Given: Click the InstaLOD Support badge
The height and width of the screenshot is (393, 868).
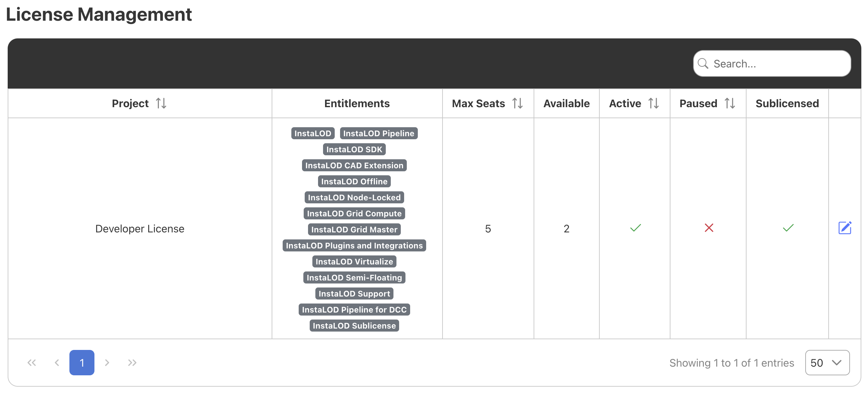Looking at the screenshot, I should [354, 293].
